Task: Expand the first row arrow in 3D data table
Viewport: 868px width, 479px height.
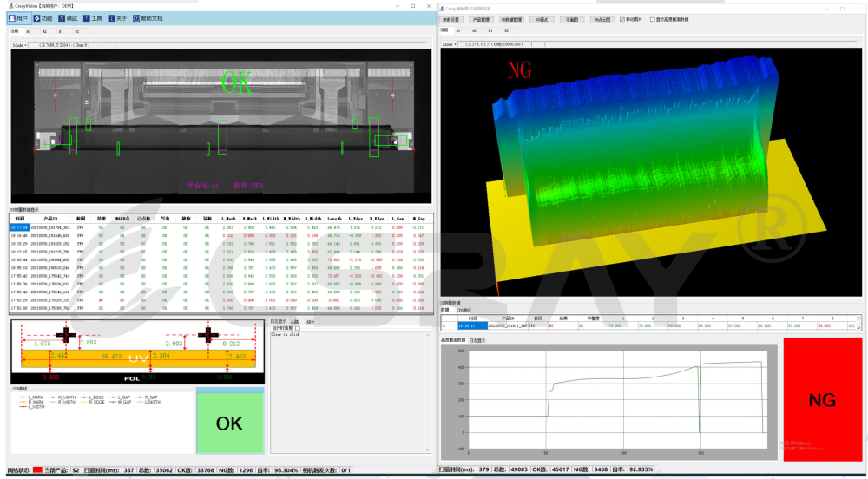Action: [x=444, y=326]
